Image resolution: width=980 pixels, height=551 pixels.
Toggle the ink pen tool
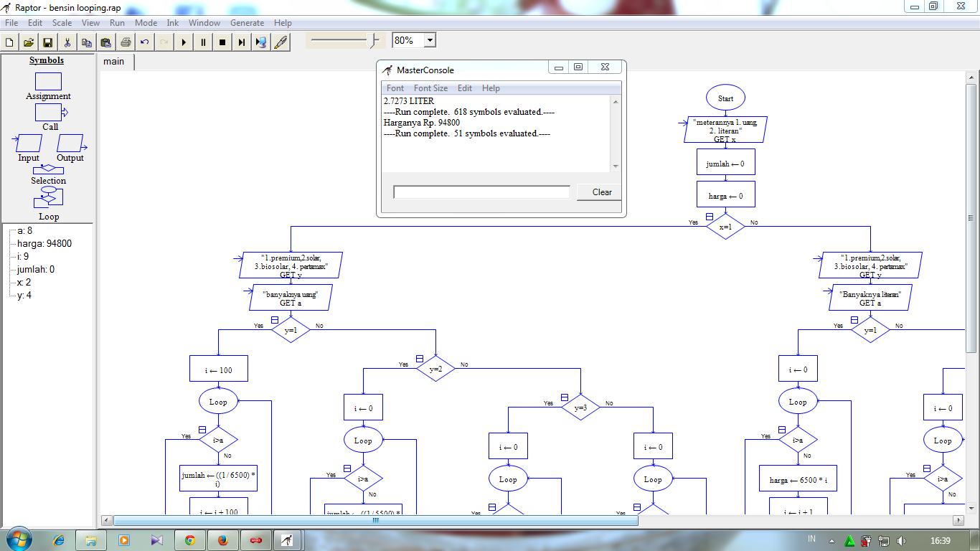281,42
